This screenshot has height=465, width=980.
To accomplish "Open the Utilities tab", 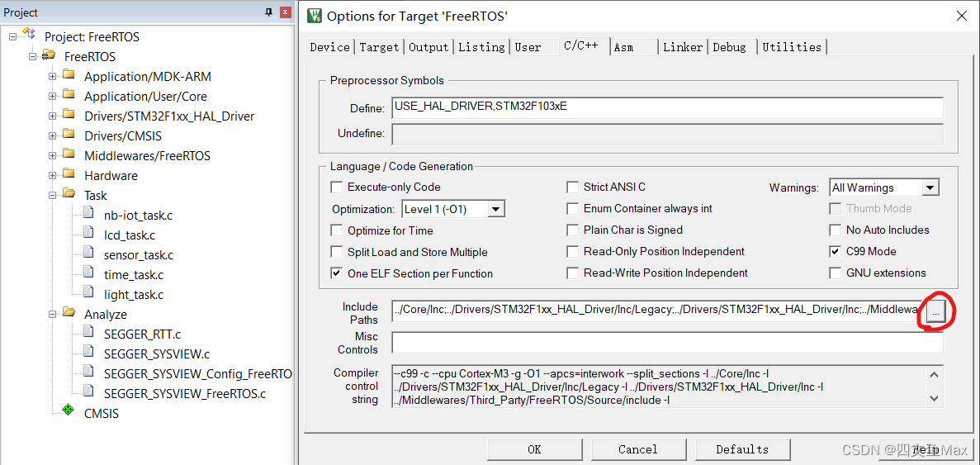I will pos(792,47).
